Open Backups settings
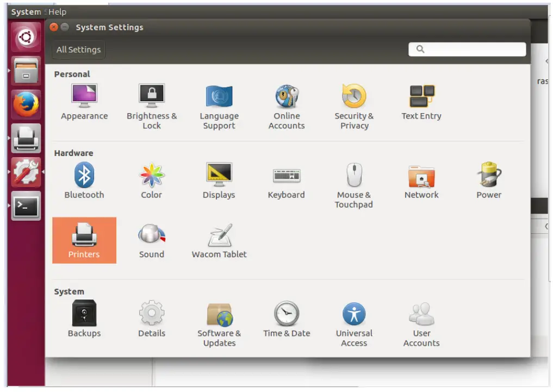This screenshot has width=553, height=392. pos(84,319)
